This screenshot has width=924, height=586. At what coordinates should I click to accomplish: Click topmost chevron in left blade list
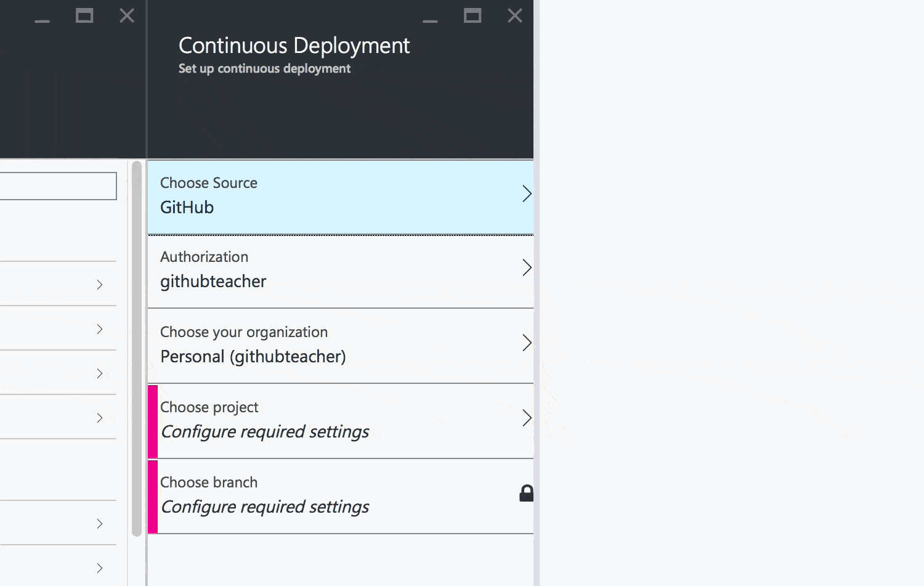[x=100, y=285]
